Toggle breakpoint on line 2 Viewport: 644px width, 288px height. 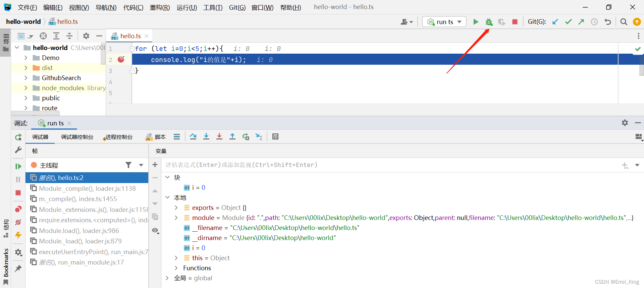pyautogui.click(x=121, y=59)
